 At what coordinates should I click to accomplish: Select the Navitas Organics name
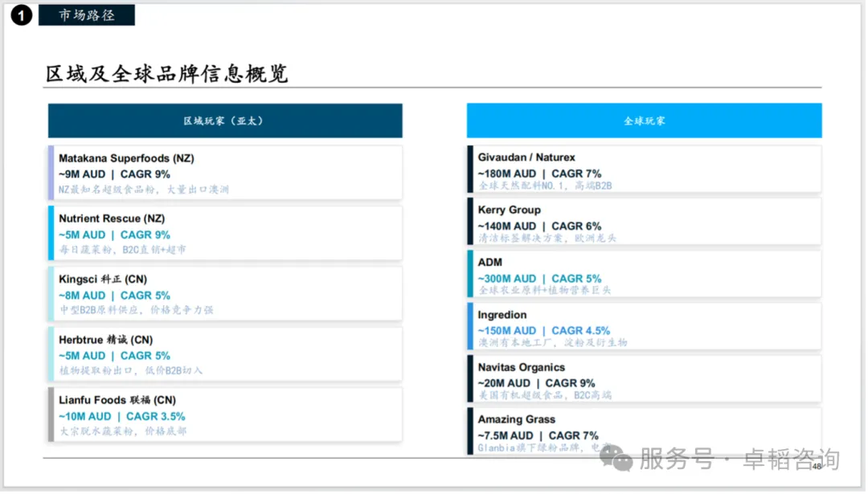coord(522,367)
